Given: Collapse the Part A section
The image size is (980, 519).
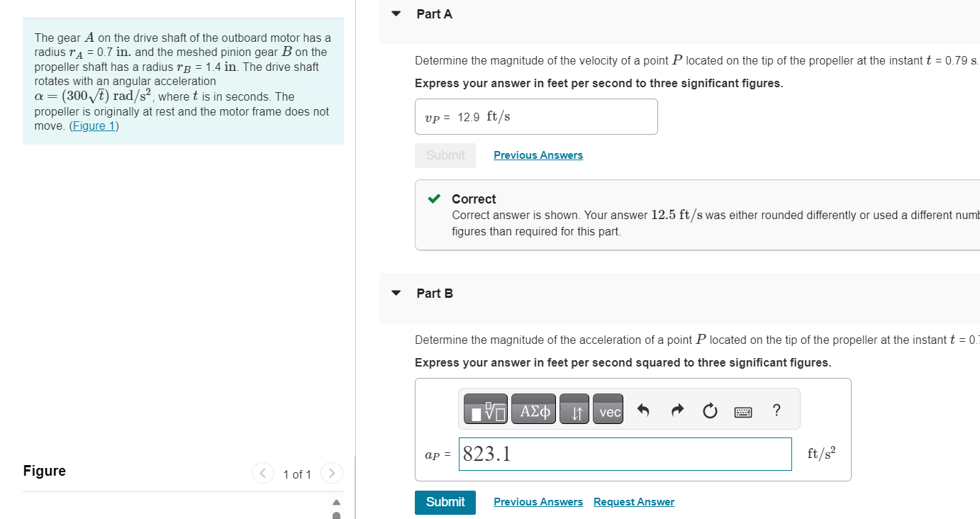Looking at the screenshot, I should (x=396, y=13).
